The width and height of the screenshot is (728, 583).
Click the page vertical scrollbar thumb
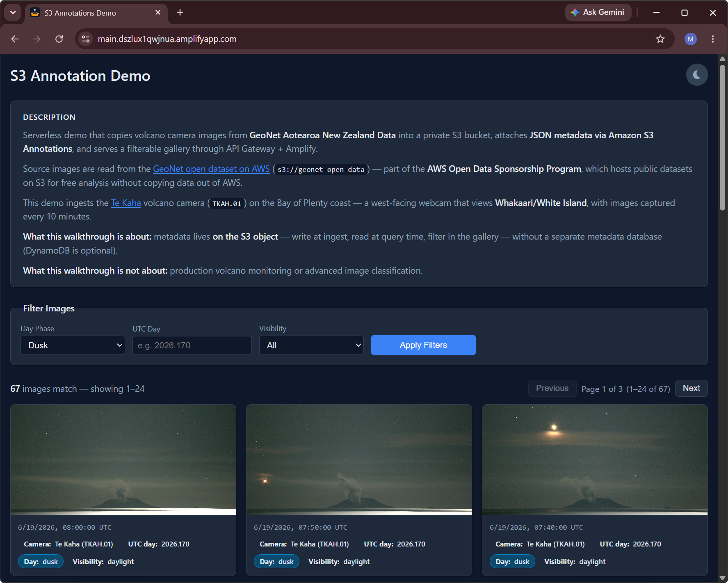point(723,137)
